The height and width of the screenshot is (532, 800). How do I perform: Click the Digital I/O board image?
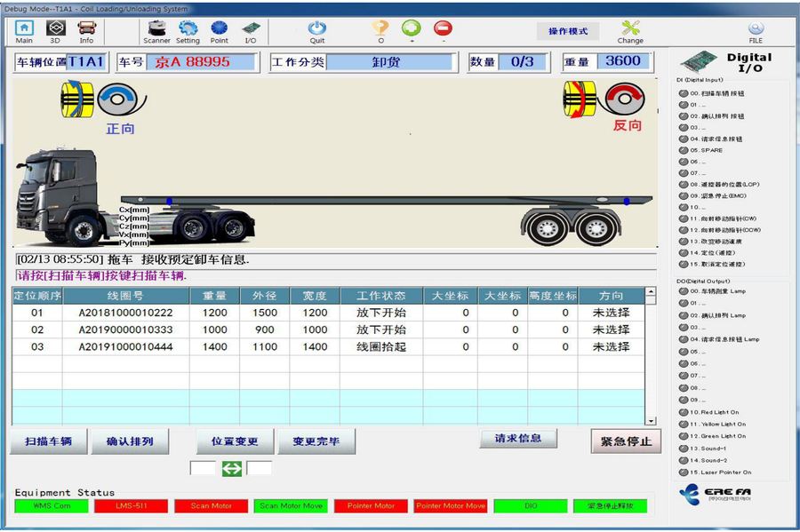click(699, 62)
